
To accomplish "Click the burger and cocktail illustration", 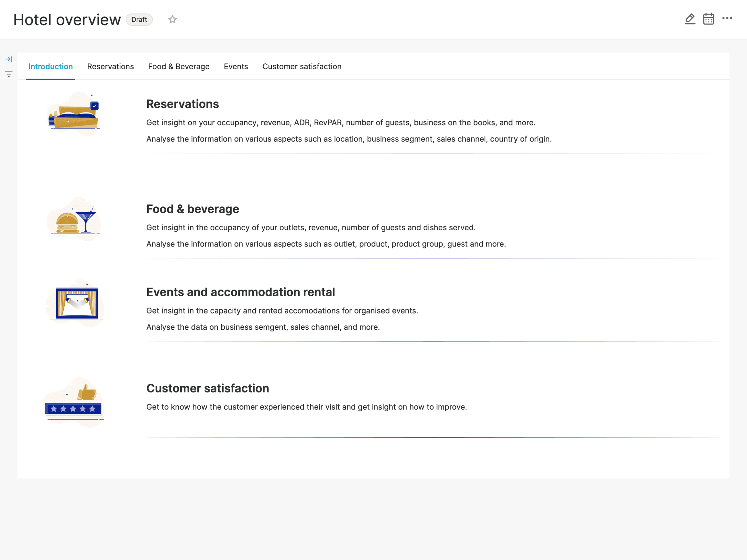I will (x=74, y=220).
